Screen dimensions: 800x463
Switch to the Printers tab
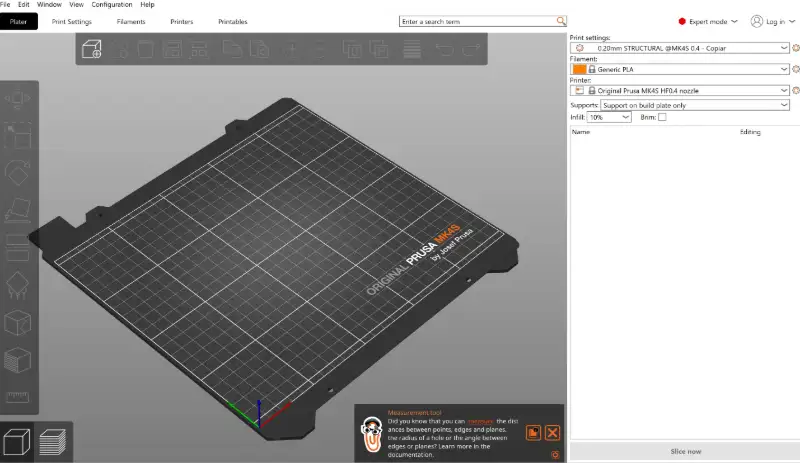tap(182, 21)
